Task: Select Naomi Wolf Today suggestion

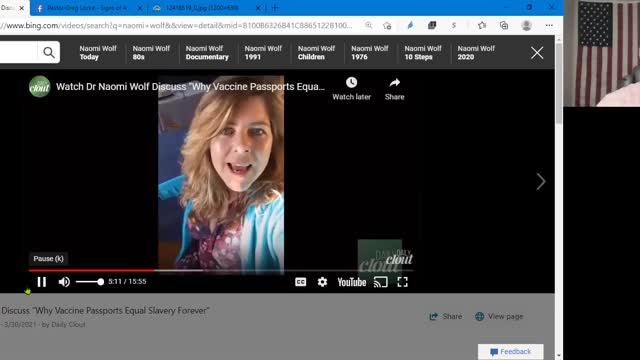Action: [98, 53]
